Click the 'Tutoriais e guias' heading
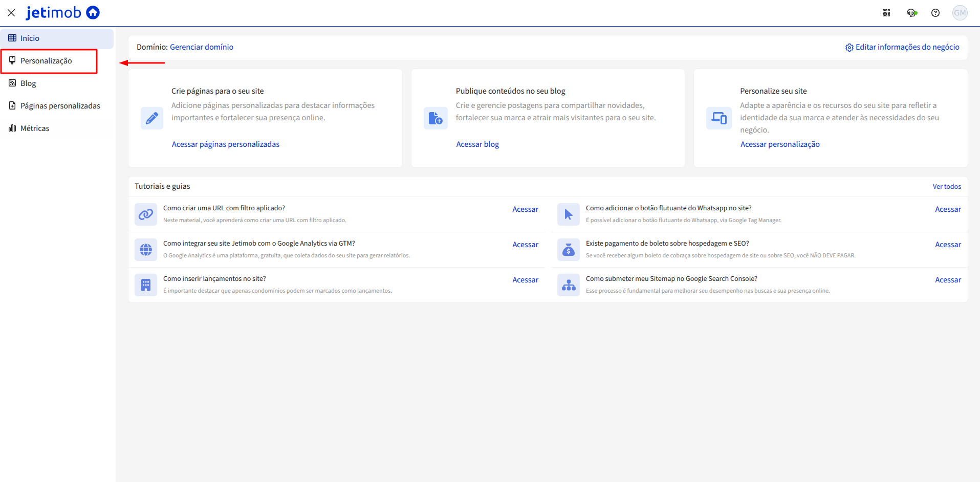 (x=162, y=186)
